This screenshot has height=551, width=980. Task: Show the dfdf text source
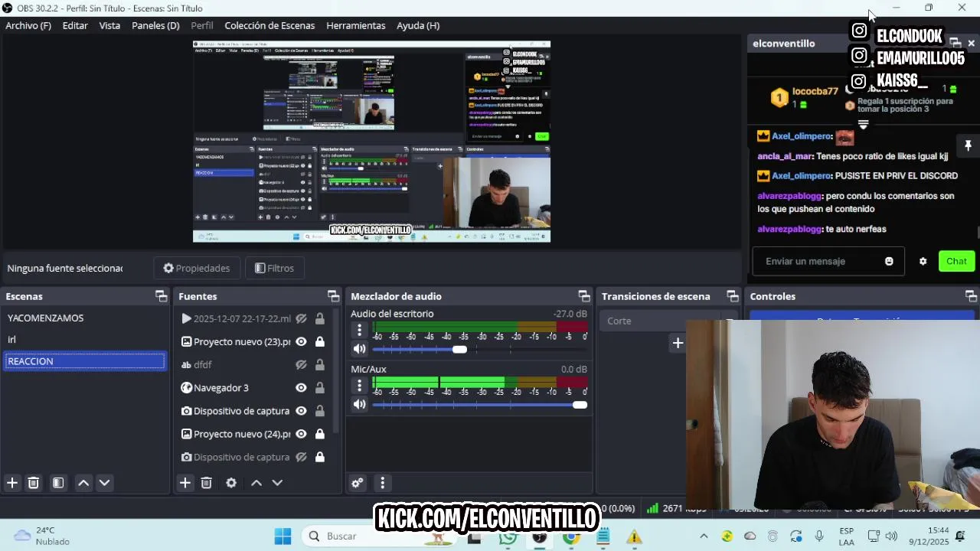(x=302, y=365)
